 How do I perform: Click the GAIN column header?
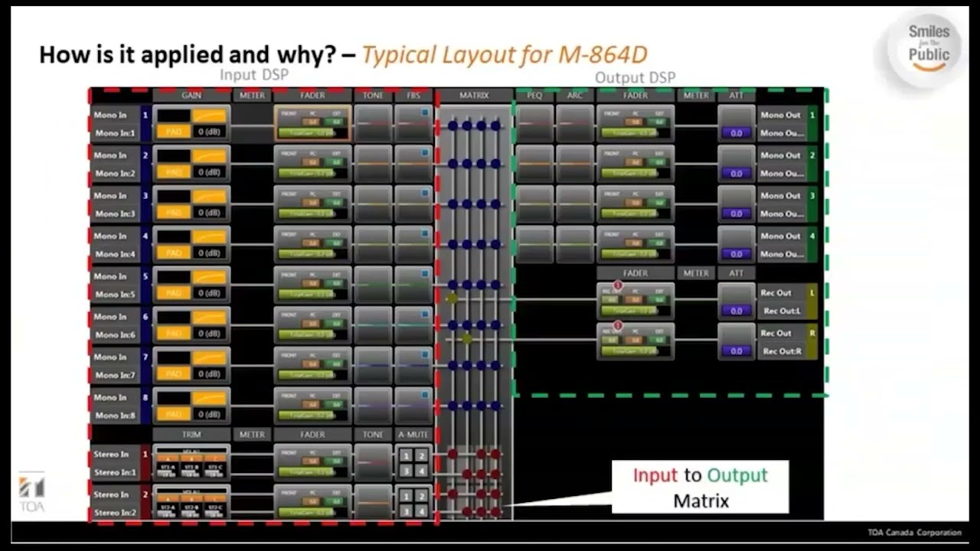coord(191,96)
